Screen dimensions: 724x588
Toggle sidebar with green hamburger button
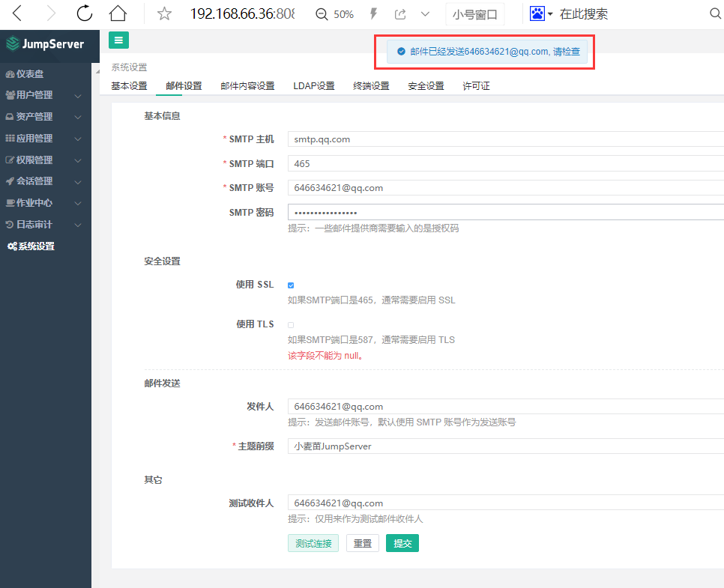click(x=118, y=40)
